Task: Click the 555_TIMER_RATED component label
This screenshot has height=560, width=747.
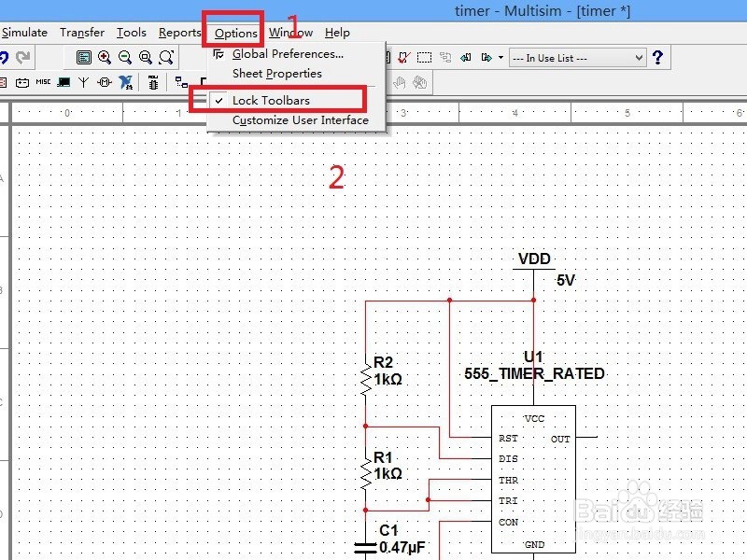Action: 534,374
